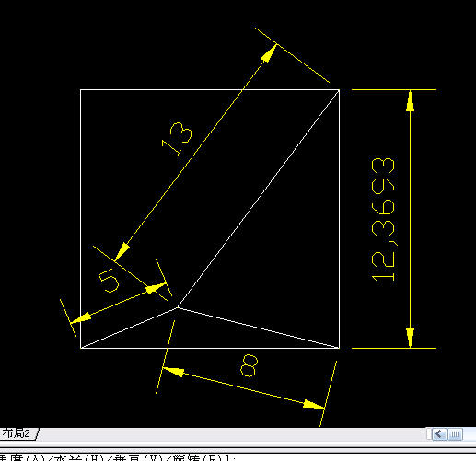Select the yellow dimension line of the 13 measurement
476x461 pixels.
(196, 152)
